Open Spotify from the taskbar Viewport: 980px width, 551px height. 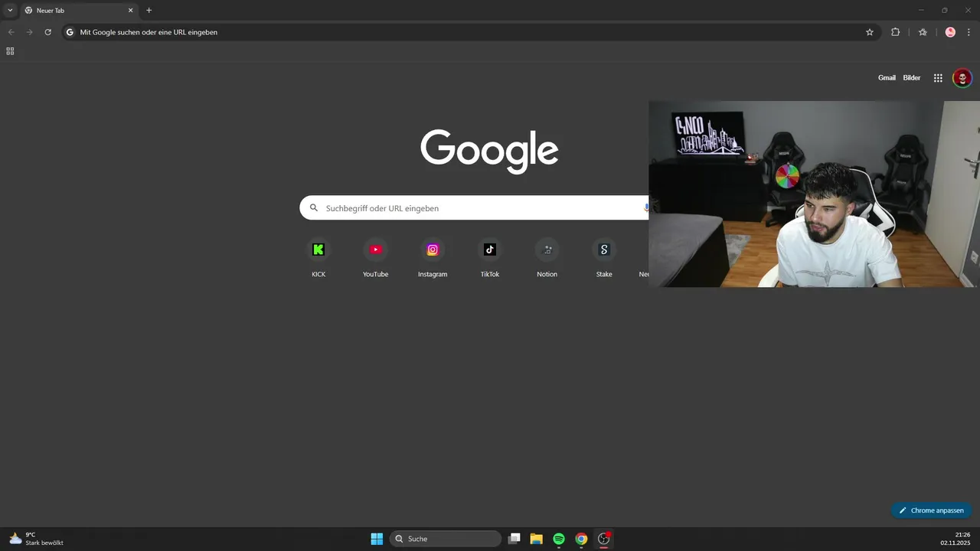pyautogui.click(x=559, y=539)
